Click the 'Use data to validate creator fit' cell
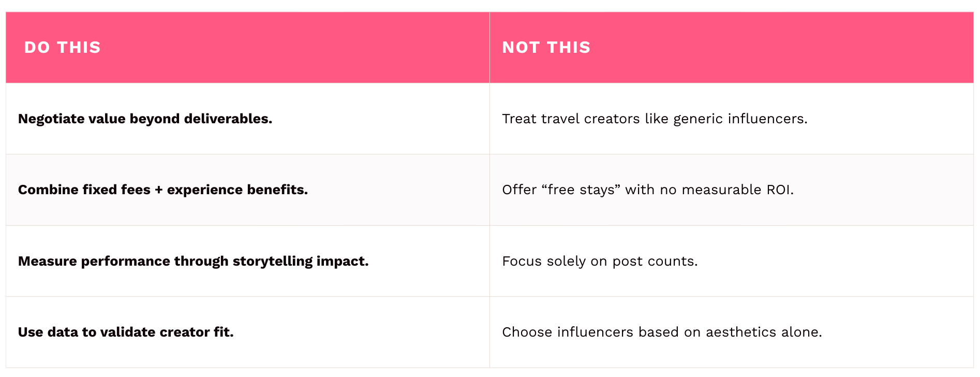 [x=126, y=332]
